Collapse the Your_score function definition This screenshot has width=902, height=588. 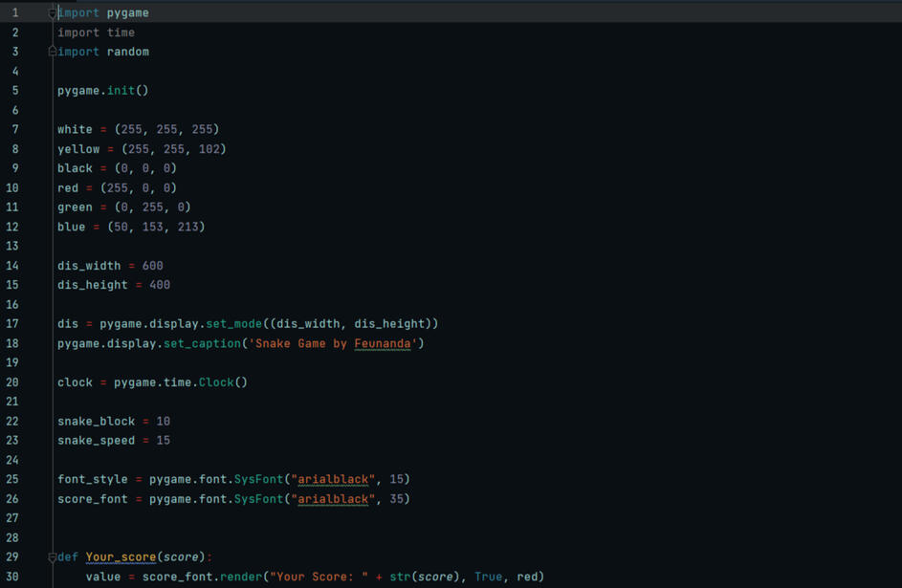[53, 557]
